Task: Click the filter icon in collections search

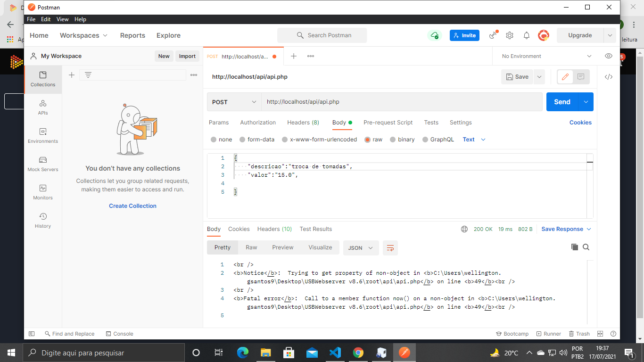Action: (x=88, y=75)
